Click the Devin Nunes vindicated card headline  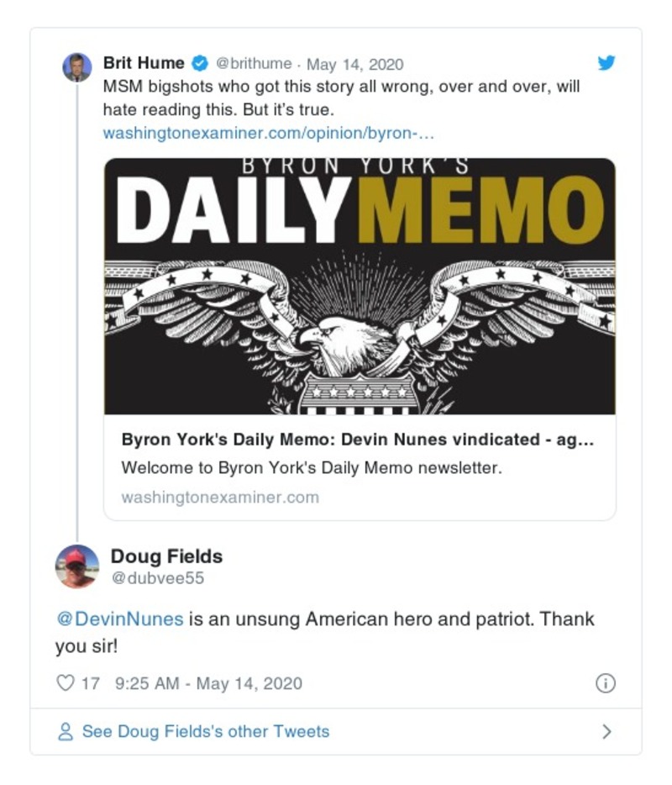(358, 440)
